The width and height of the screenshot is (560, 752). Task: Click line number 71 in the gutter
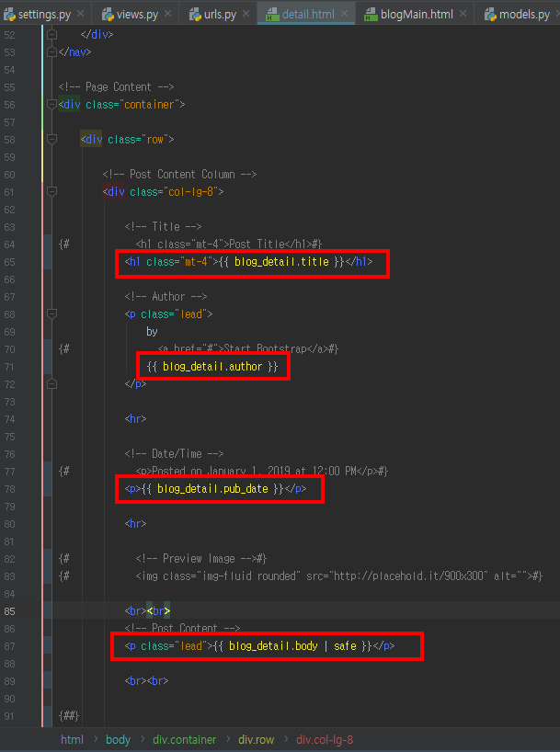(x=9, y=367)
